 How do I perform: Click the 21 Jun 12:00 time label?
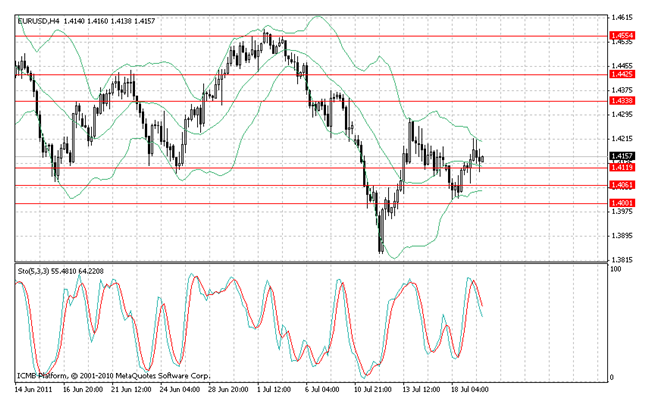(131, 389)
